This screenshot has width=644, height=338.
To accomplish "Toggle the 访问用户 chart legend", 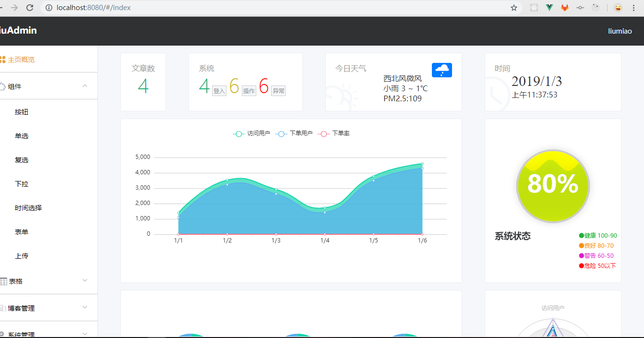I will [251, 133].
